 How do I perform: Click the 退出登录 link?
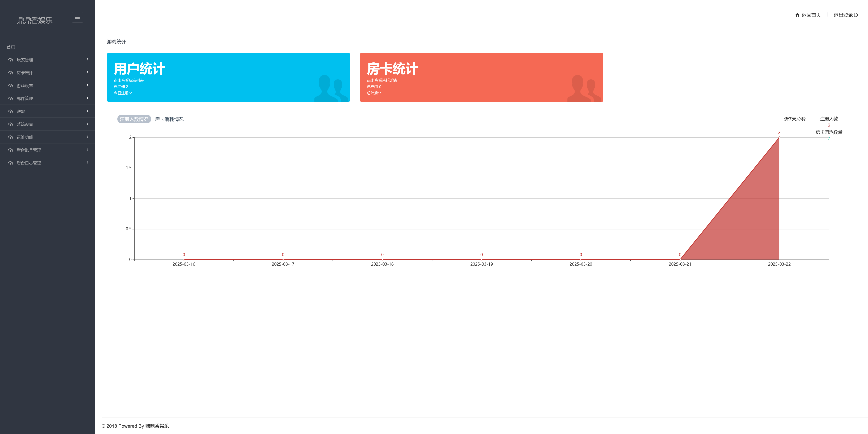point(843,15)
